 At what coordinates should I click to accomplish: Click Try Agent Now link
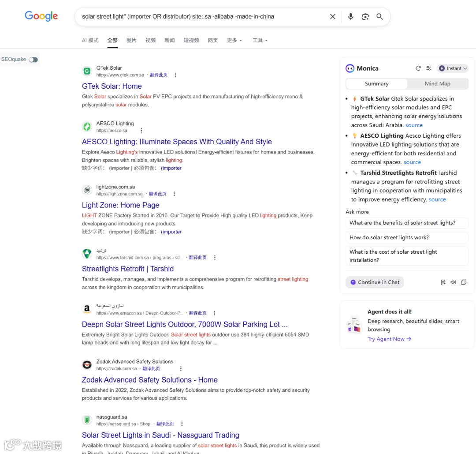pos(389,339)
